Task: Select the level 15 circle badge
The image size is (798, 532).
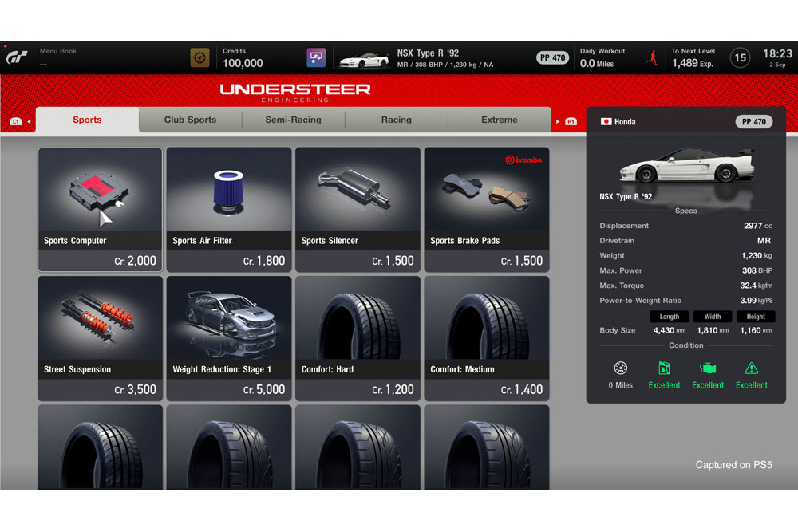Action: (740, 58)
